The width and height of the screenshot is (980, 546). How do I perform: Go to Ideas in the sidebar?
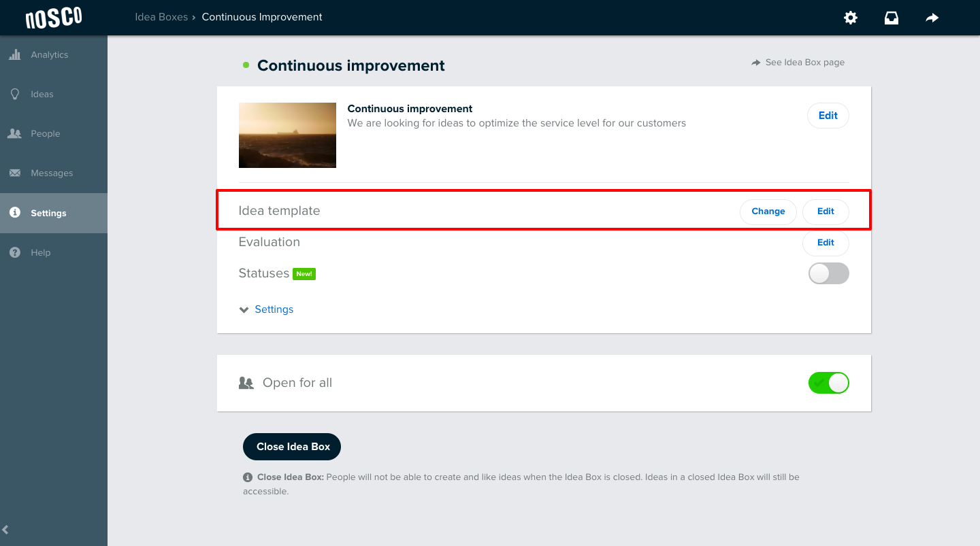[54, 95]
